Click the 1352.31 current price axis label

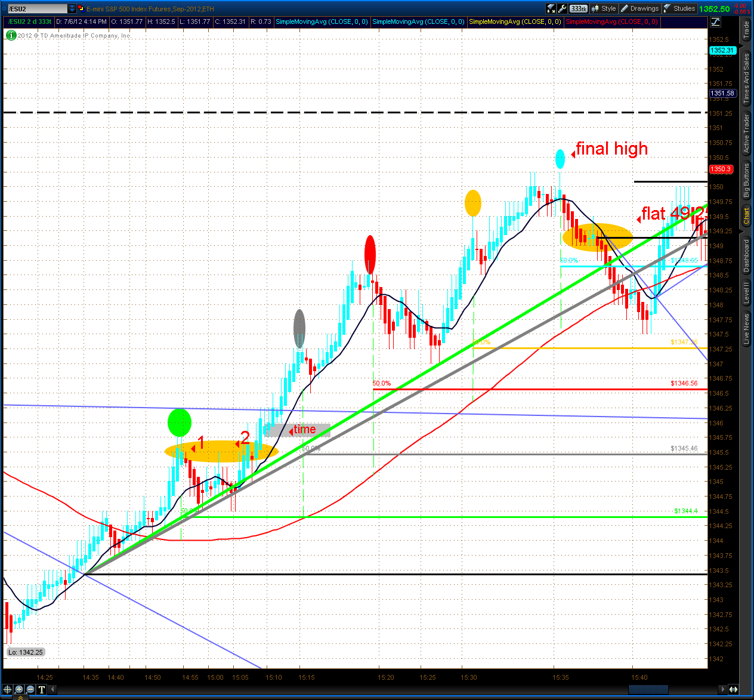pyautogui.click(x=722, y=51)
